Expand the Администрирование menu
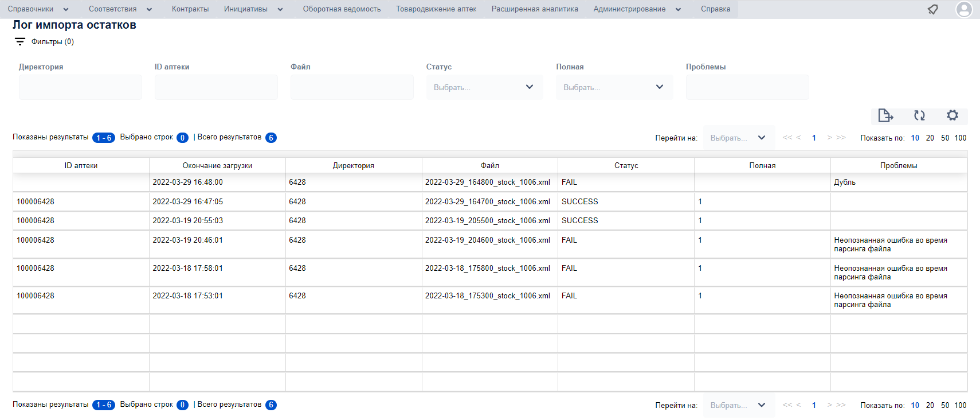This screenshot has height=420, width=980. (x=637, y=9)
